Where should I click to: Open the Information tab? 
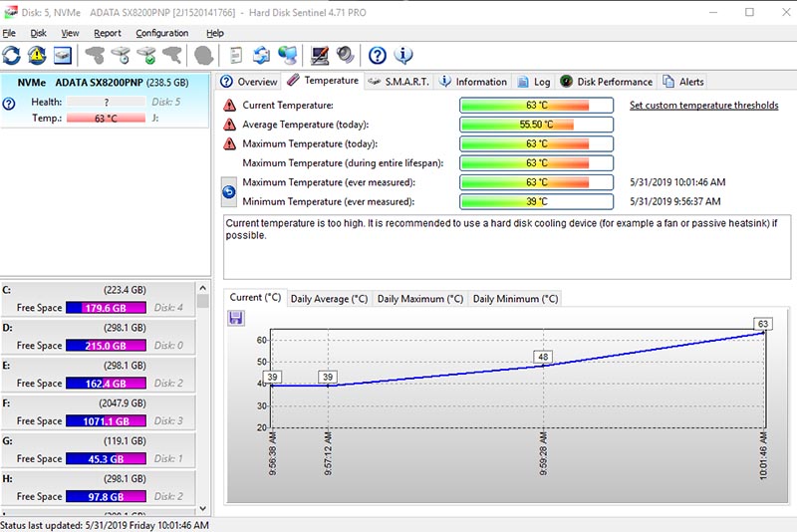[x=473, y=82]
